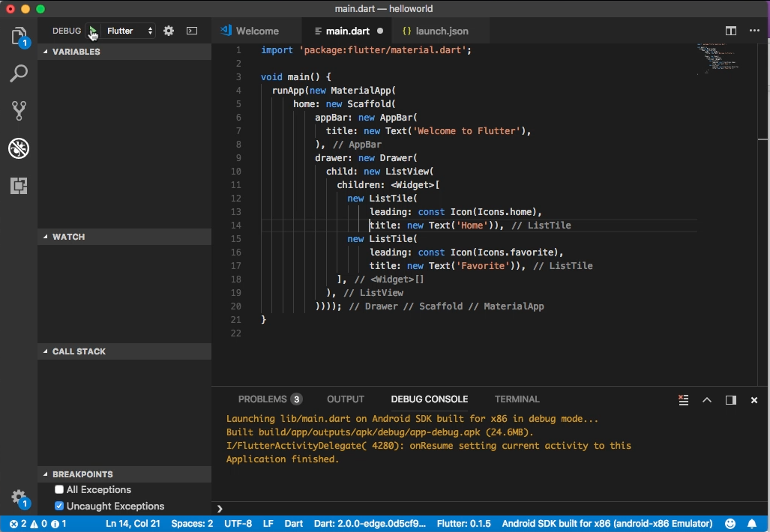
Task: Collapse the CALL STACK section
Action: pos(124,351)
